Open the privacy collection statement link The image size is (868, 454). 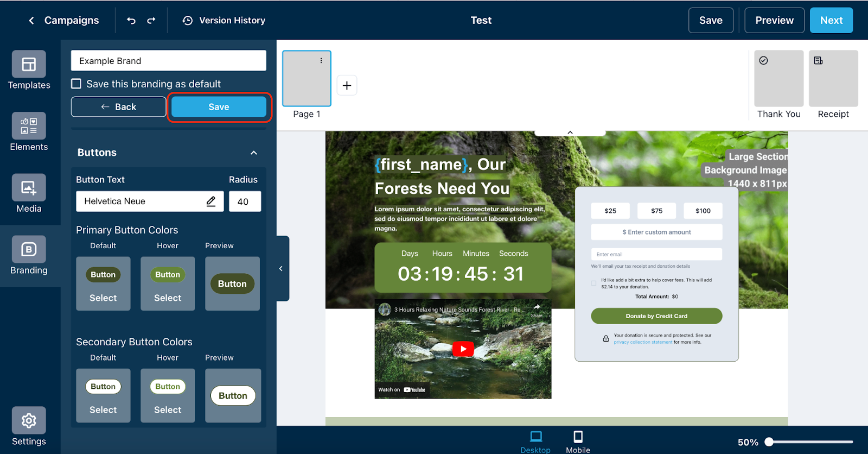(643, 342)
